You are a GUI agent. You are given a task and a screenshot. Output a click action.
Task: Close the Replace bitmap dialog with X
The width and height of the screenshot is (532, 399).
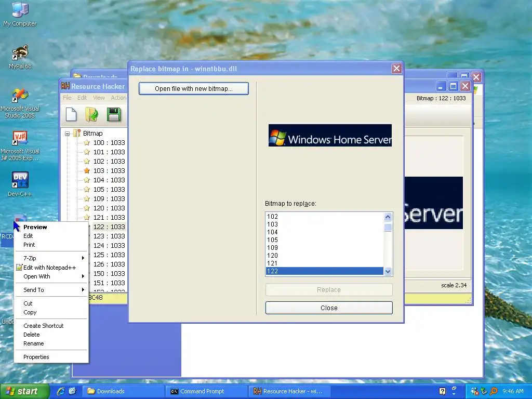pyautogui.click(x=396, y=69)
